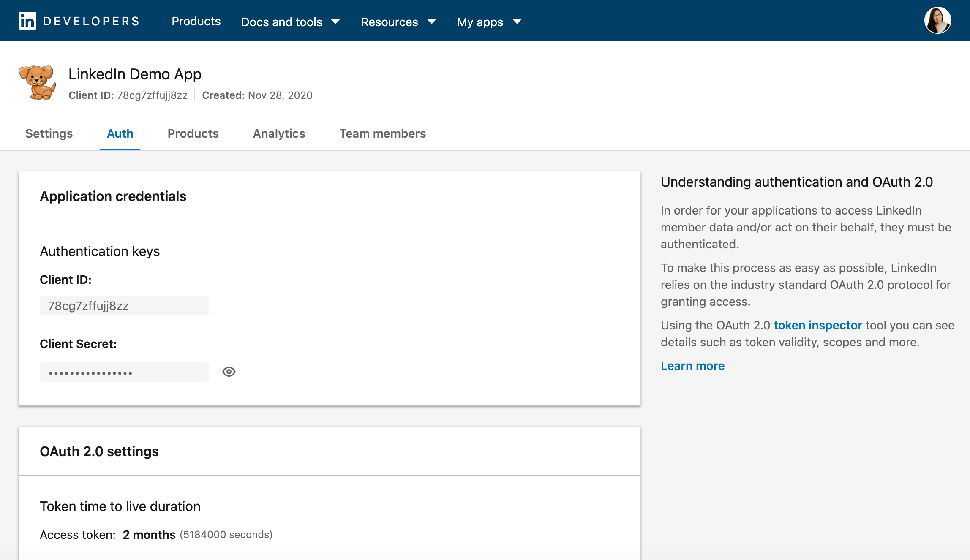Click the DEVELOPERS header text

(91, 21)
